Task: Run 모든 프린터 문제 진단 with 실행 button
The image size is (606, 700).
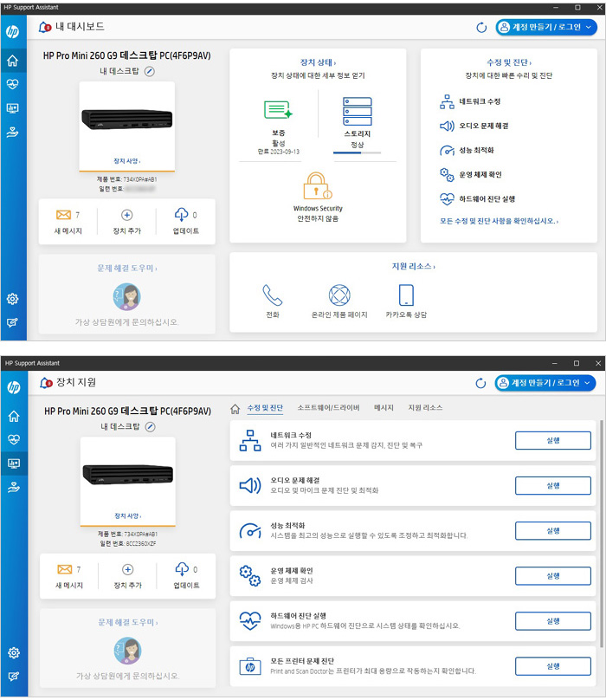Action: click(x=553, y=666)
